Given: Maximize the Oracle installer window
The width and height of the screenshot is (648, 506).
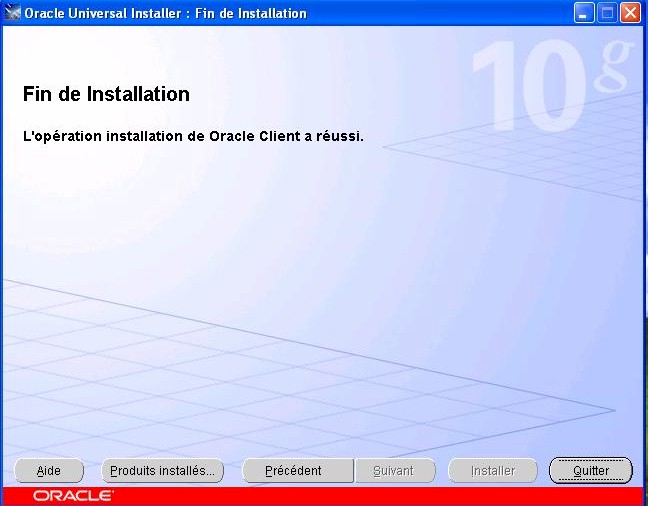Looking at the screenshot, I should pos(607,13).
